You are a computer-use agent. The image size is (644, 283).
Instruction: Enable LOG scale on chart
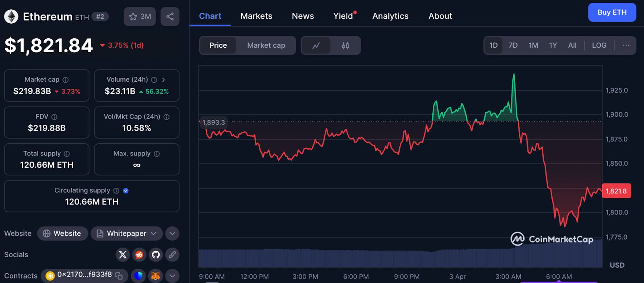(x=599, y=45)
